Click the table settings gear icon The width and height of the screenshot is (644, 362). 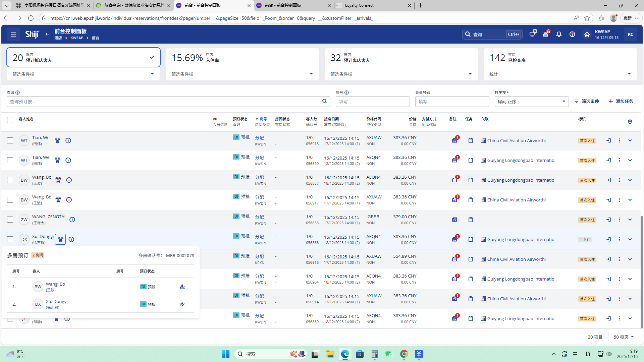point(630,122)
